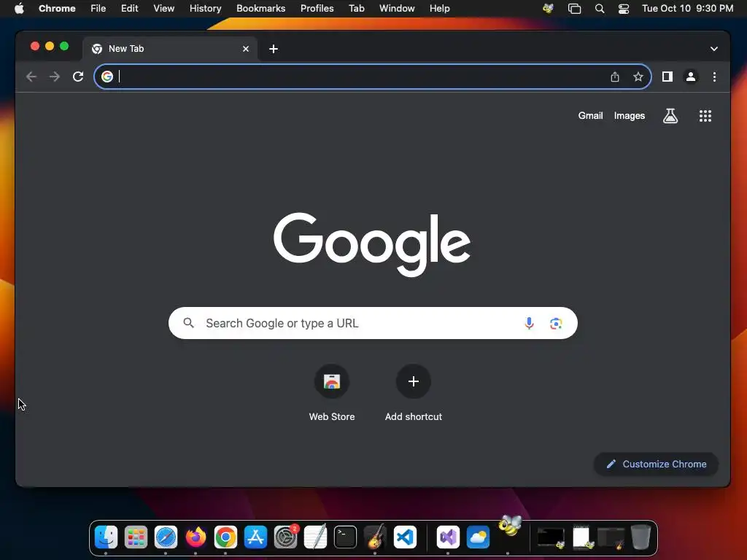Open Visual Studio Code from the Dock
The image size is (747, 560).
[x=406, y=537]
